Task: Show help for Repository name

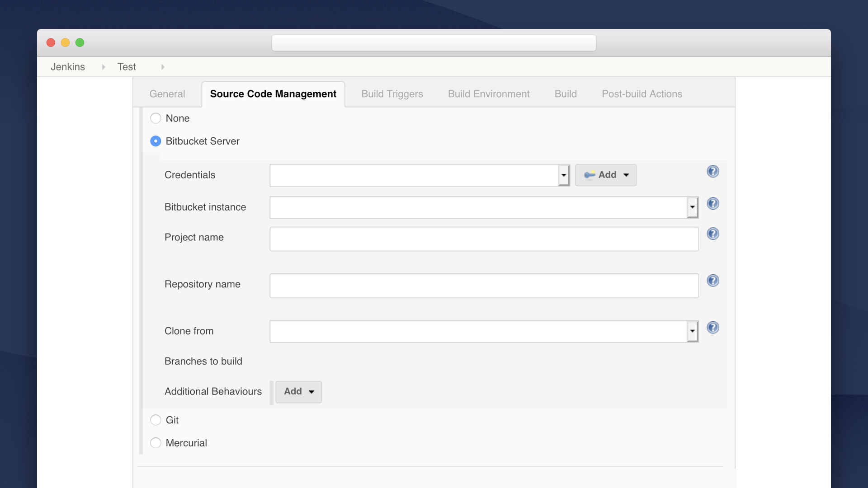Action: point(713,281)
